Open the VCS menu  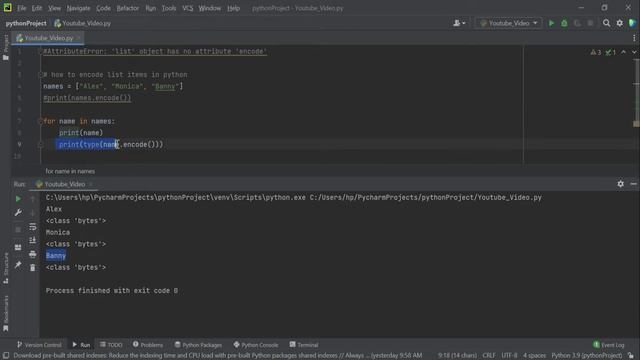tap(188, 8)
